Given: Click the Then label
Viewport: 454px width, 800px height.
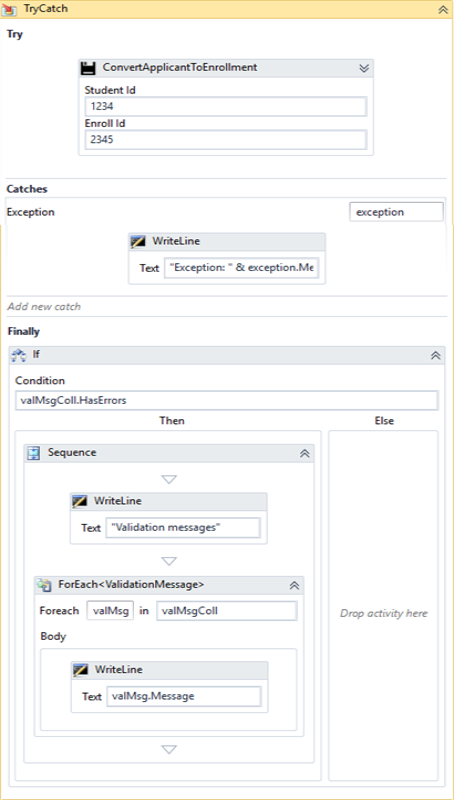Looking at the screenshot, I should [x=172, y=421].
